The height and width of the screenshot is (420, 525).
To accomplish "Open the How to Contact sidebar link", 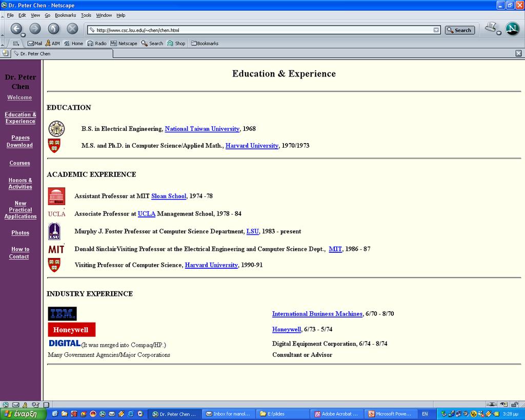I will coord(20,253).
